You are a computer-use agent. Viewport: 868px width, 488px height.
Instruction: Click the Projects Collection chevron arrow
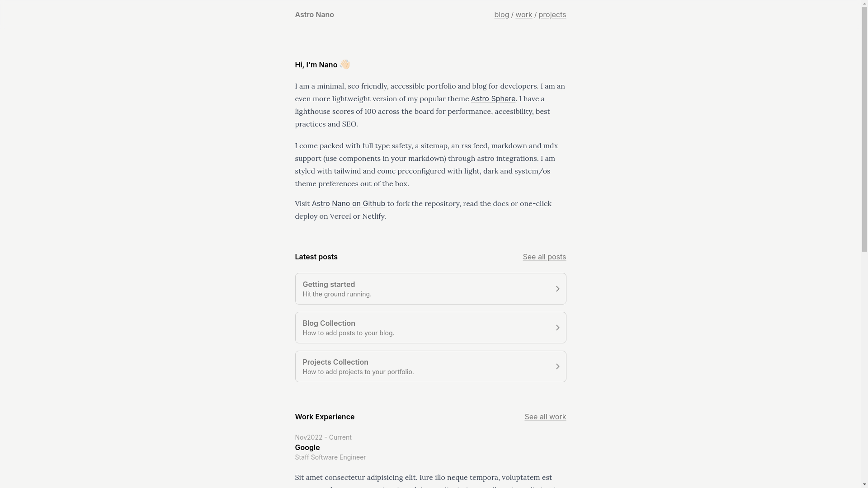557,366
